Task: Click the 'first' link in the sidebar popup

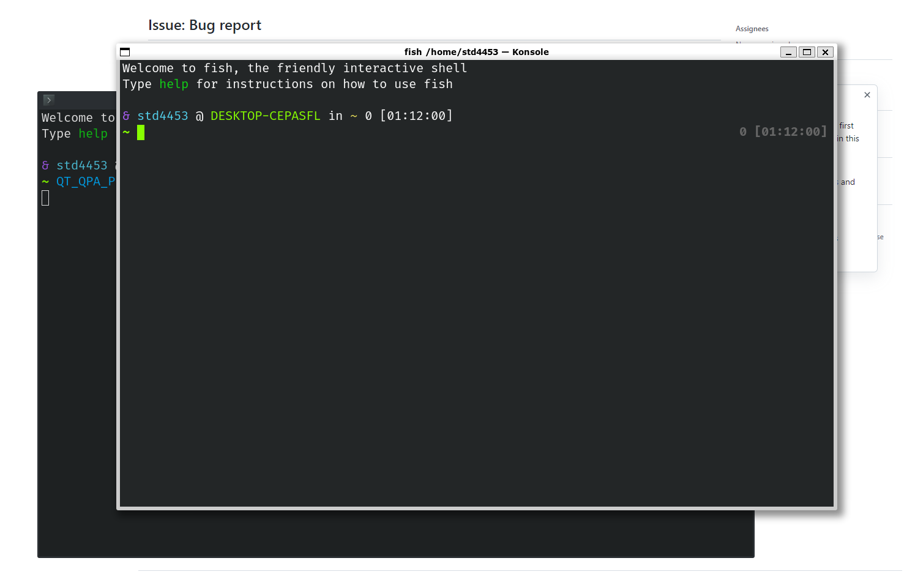Action: click(x=848, y=125)
